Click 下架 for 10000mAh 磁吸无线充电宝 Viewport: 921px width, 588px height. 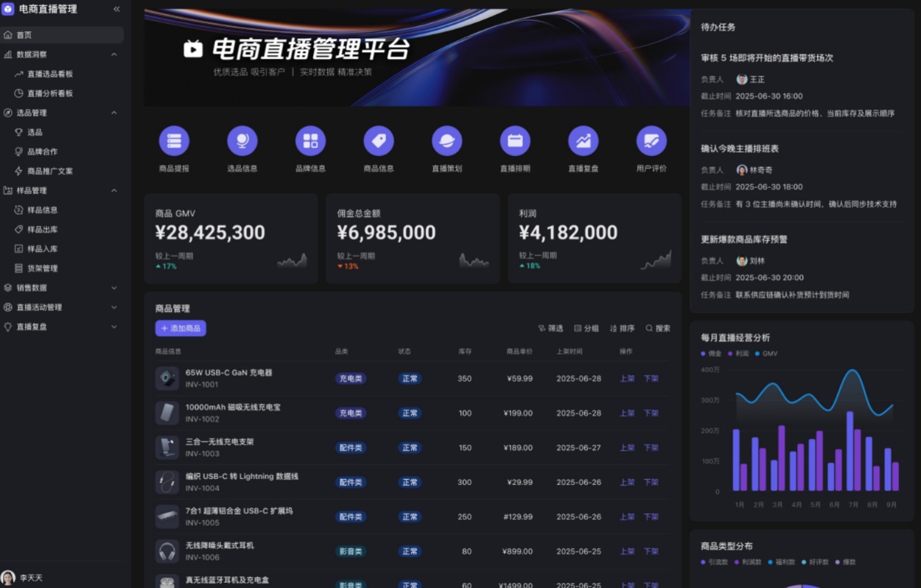(x=651, y=413)
